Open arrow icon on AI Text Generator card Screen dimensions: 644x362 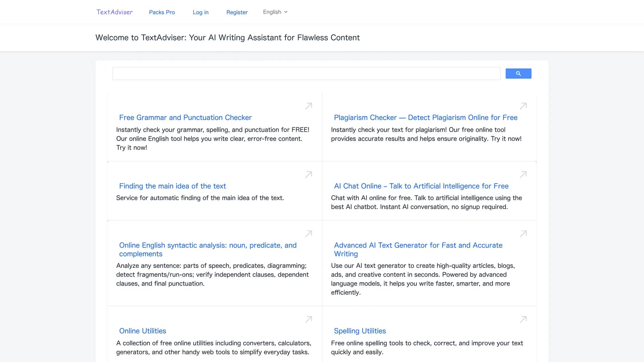pyautogui.click(x=523, y=234)
